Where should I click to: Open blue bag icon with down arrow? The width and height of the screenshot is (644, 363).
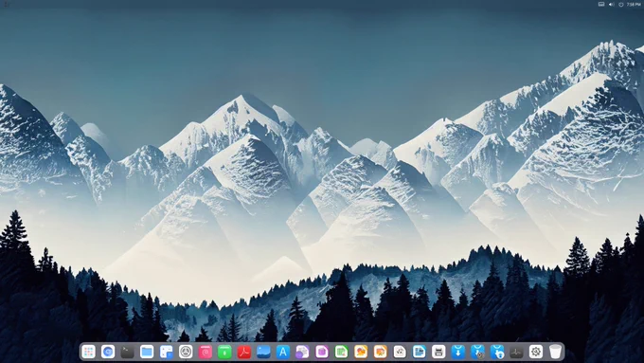click(x=458, y=352)
